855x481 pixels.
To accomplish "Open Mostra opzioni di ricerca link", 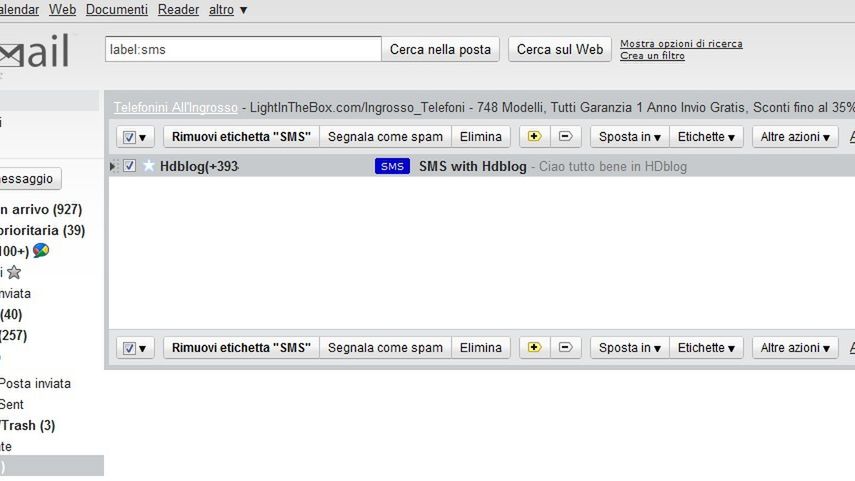I will pyautogui.click(x=681, y=44).
